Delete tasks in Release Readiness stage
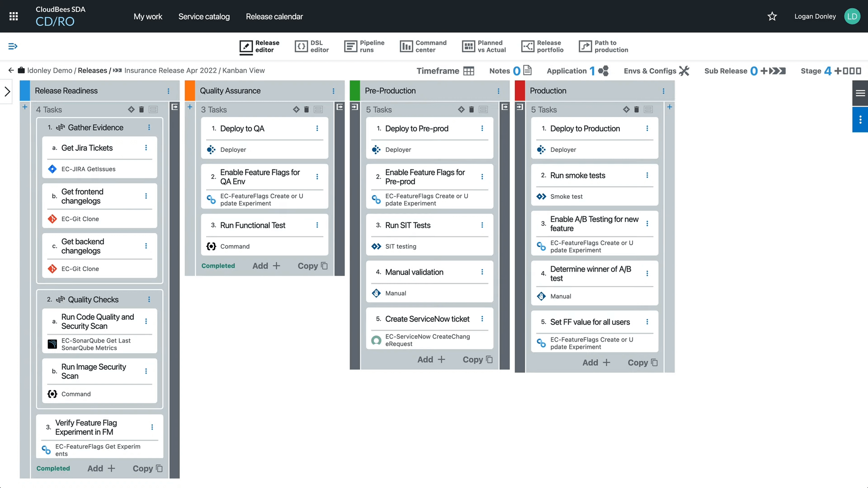Screen dimensions: 868x488 (x=142, y=109)
